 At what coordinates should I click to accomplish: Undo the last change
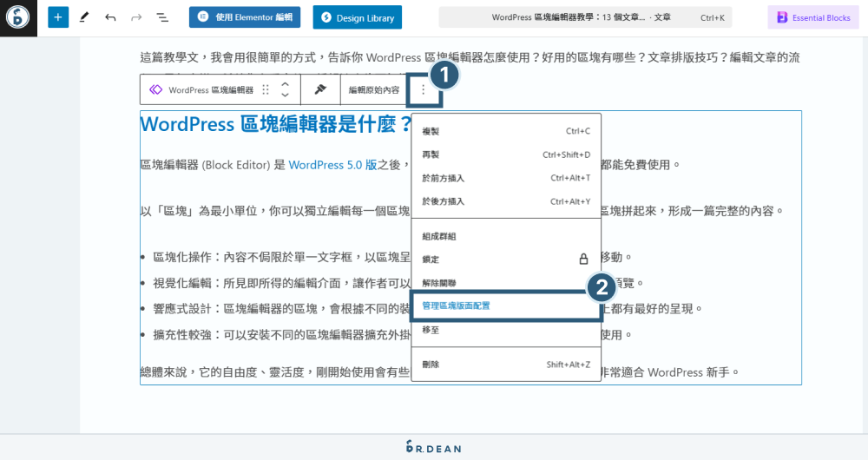pyautogui.click(x=110, y=17)
